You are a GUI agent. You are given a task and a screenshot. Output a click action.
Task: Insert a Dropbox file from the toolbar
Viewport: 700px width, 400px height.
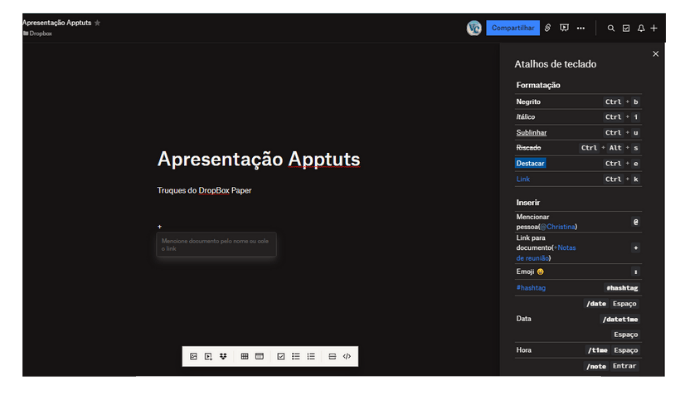click(x=223, y=356)
